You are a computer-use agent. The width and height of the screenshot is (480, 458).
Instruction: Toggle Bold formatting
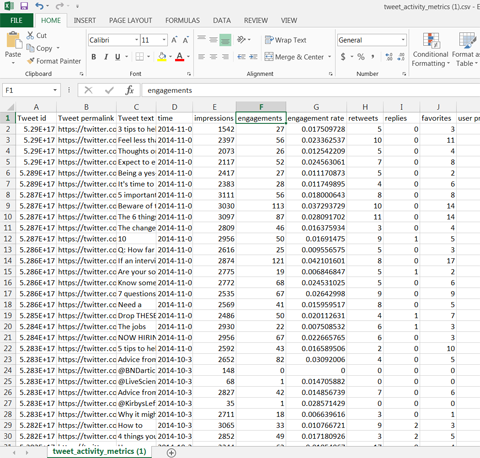coord(94,57)
